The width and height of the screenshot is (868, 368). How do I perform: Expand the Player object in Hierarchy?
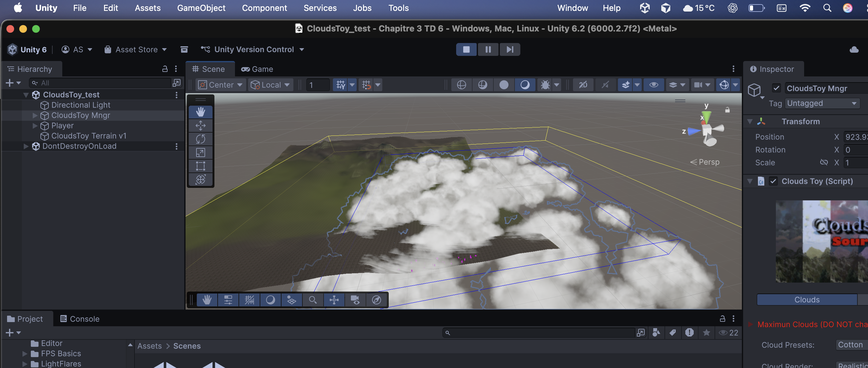coord(35,126)
